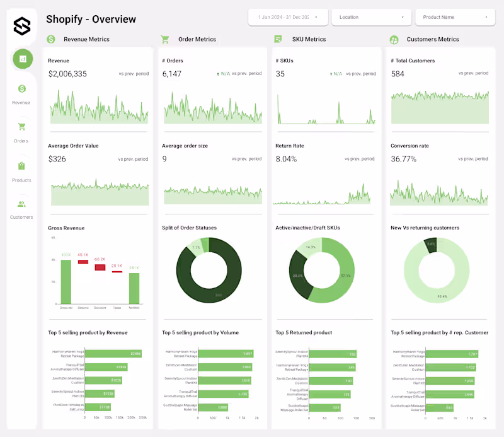This screenshot has width=504, height=437.
Task: Click N/A change indicator under # SKUs
Action: point(336,74)
